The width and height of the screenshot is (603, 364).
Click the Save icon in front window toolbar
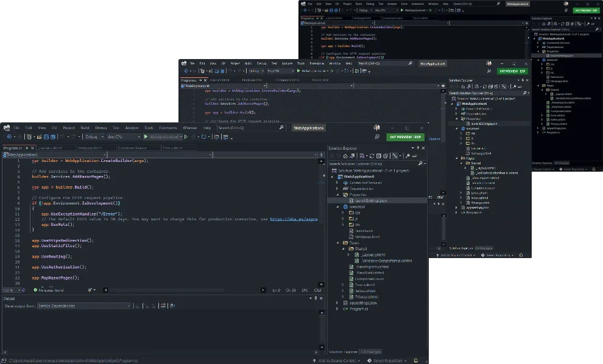[46, 137]
